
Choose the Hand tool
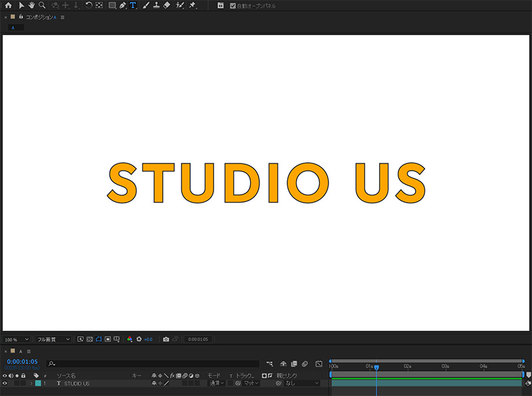point(31,5)
